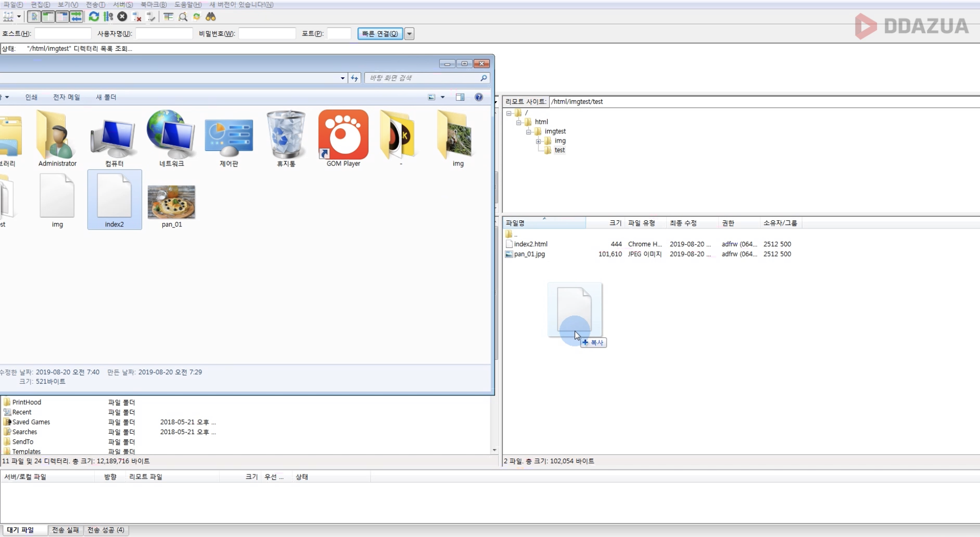This screenshot has width=980, height=537.
Task: Toggle synchronized browsing icon
Action: click(x=197, y=17)
